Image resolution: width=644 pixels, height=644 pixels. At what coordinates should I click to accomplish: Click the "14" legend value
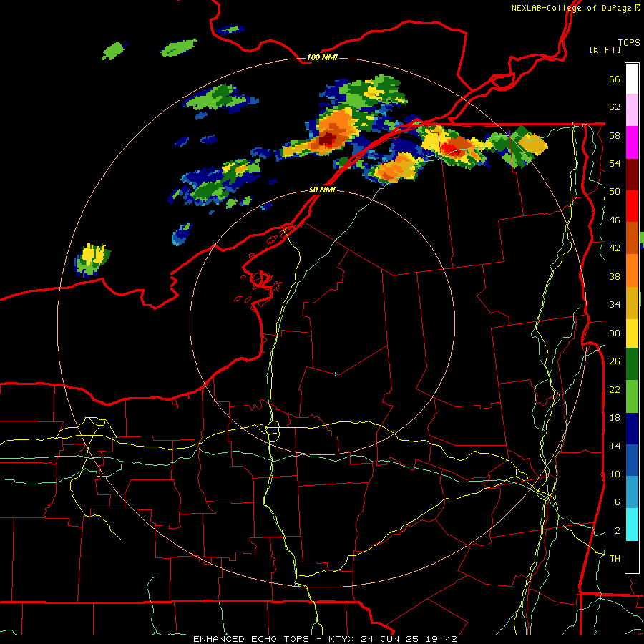[x=615, y=446]
